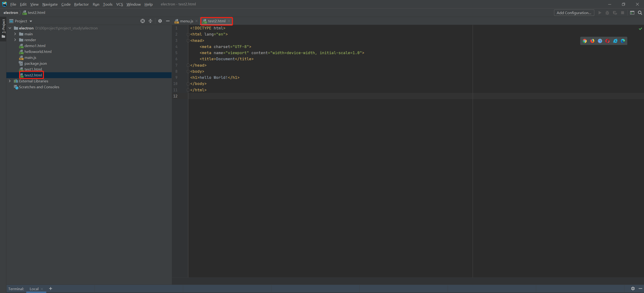This screenshot has width=644, height=293.
Task: Click the locate/scroll-from-source target icon
Action: point(142,21)
